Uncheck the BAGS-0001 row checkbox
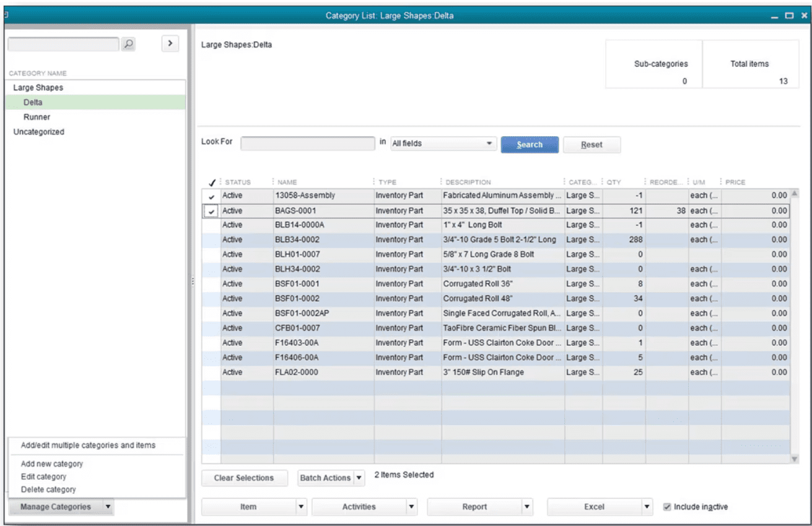The height and width of the screenshot is (526, 812). tap(212, 211)
